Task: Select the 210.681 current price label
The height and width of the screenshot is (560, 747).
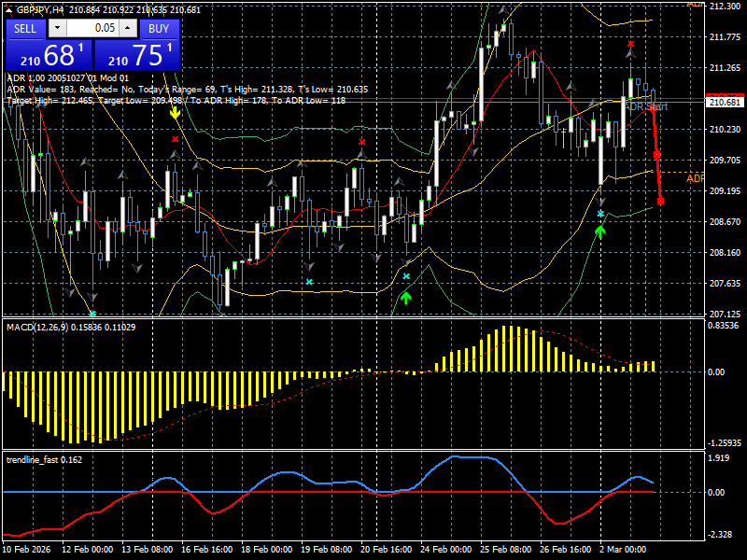Action: coord(725,103)
